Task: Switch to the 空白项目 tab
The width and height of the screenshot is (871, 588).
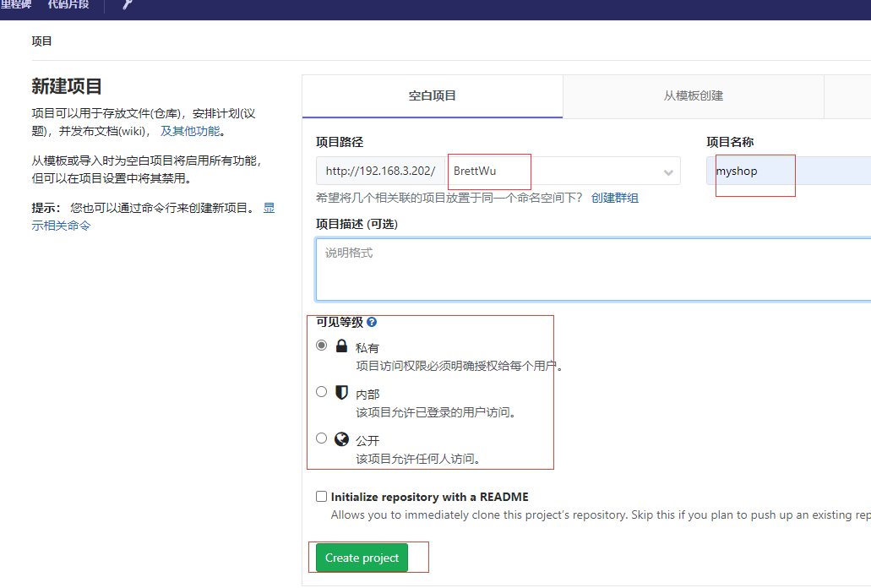Action: pos(433,96)
